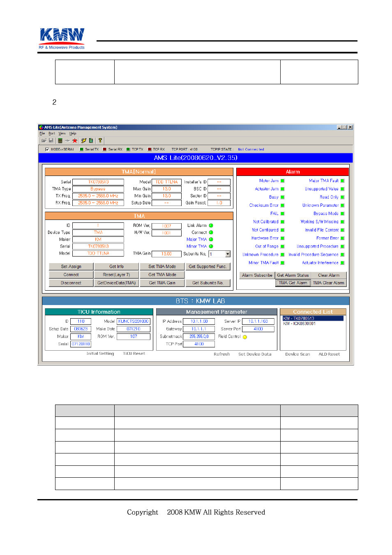Toggle the MODE->SERIAL checkbox
The image size is (392, 555).
47,150
